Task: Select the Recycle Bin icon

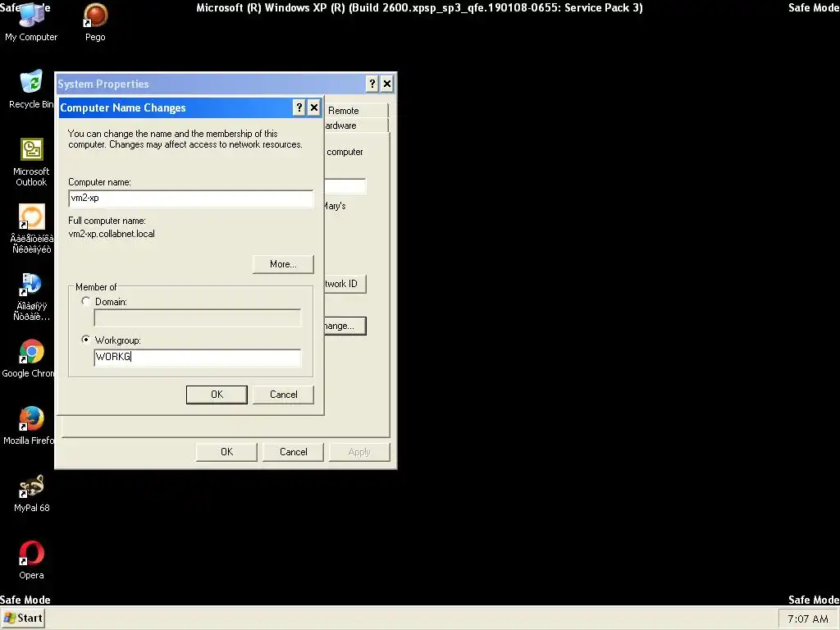Action: coord(31,89)
